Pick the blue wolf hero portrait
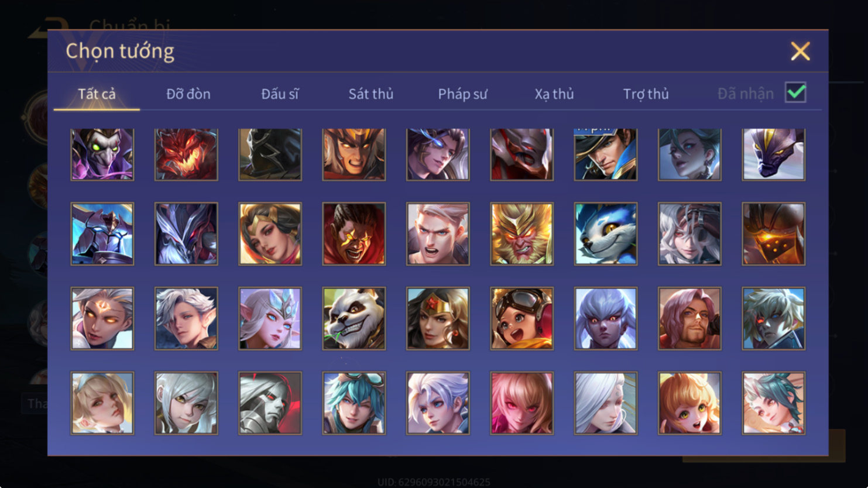 [x=605, y=234]
